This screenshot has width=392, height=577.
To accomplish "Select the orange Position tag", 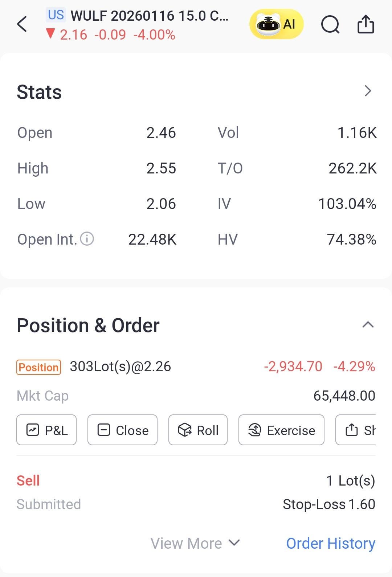I will point(38,367).
